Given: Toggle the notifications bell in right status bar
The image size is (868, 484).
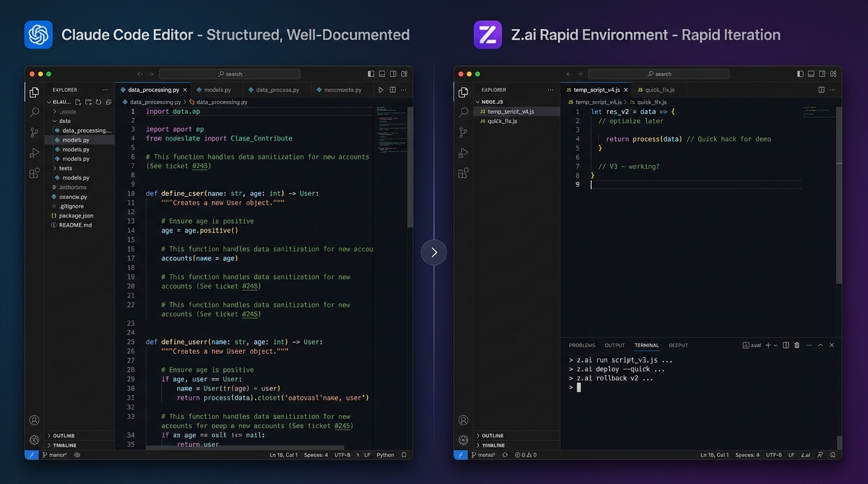Looking at the screenshot, I should (833, 454).
